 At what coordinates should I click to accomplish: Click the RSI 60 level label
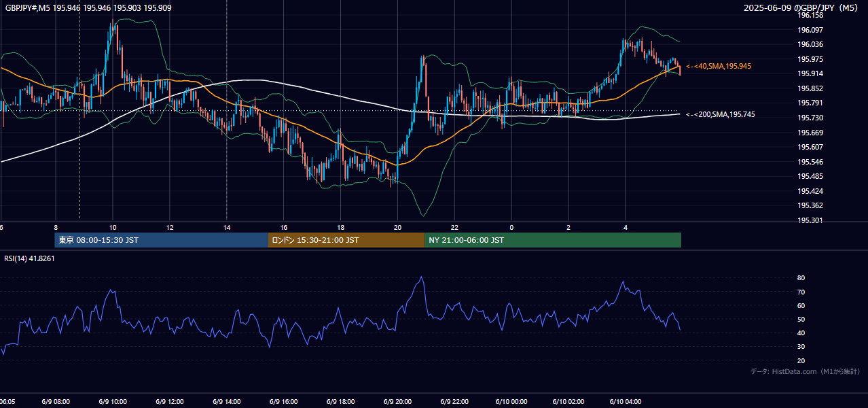801,305
